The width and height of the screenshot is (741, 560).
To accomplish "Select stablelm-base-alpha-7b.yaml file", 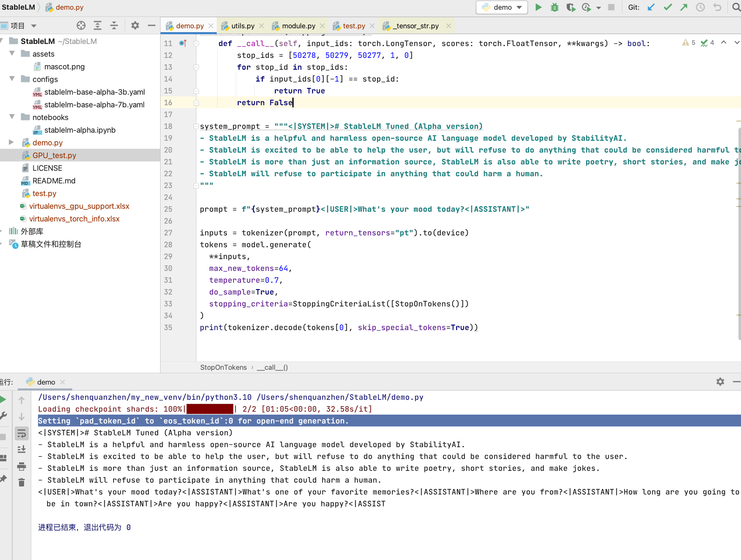I will [94, 104].
